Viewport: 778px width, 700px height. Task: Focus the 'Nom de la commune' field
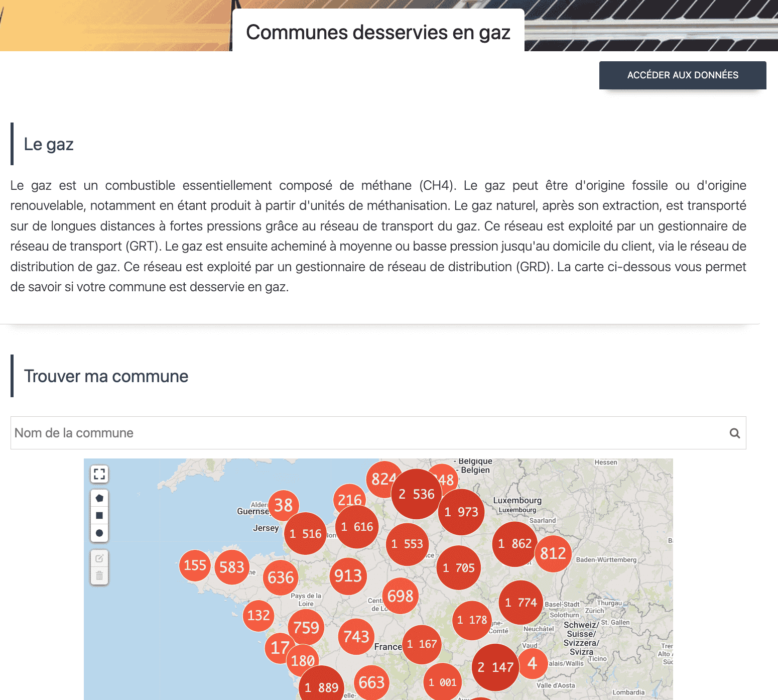pyautogui.click(x=366, y=433)
